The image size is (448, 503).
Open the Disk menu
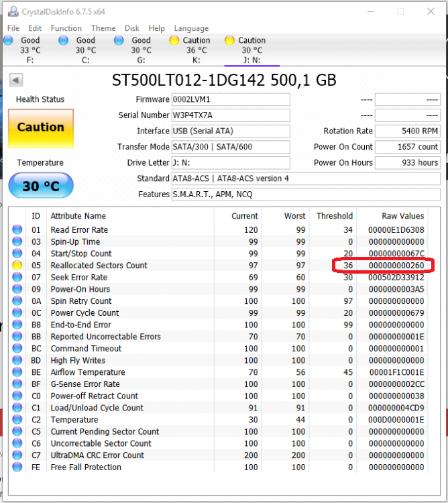click(x=132, y=28)
